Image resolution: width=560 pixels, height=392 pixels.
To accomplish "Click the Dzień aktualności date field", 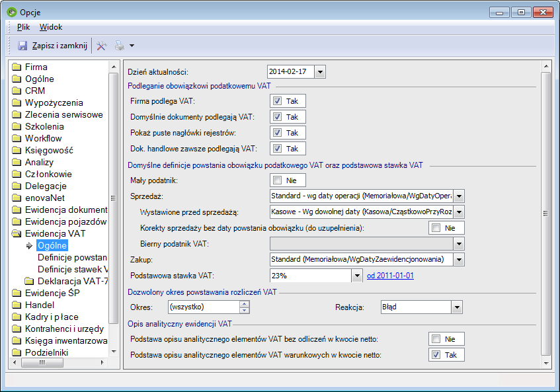I will (291, 72).
